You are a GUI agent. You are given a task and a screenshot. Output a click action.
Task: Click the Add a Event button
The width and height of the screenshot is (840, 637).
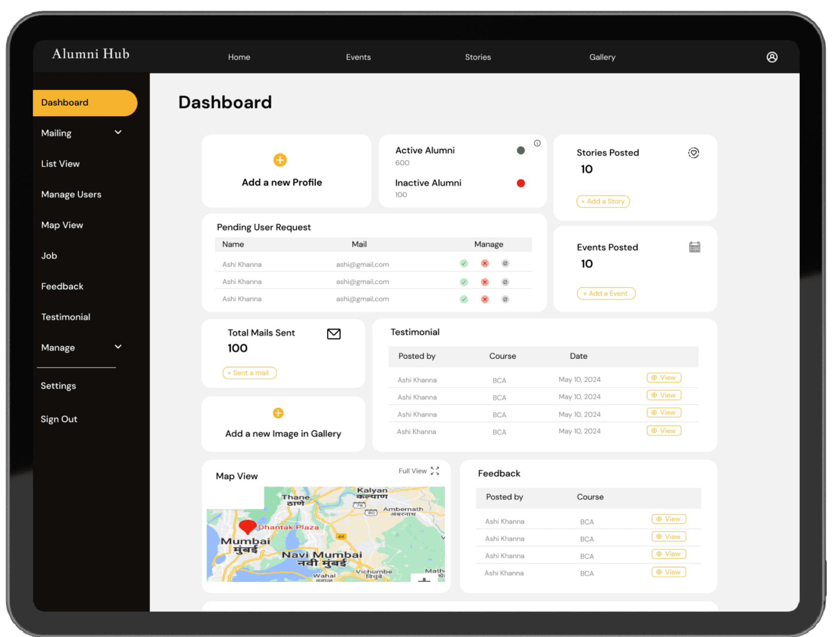(605, 293)
